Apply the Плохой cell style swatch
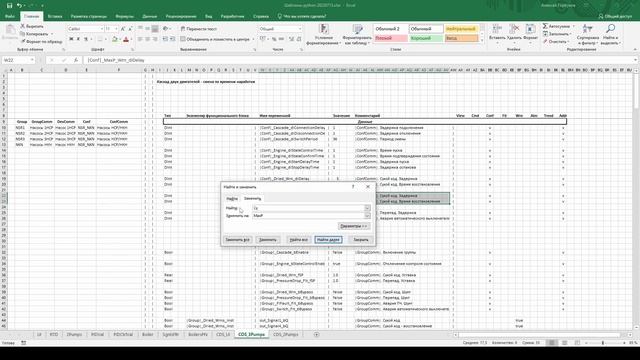Screen dimensions: 640x360 pos(391,38)
